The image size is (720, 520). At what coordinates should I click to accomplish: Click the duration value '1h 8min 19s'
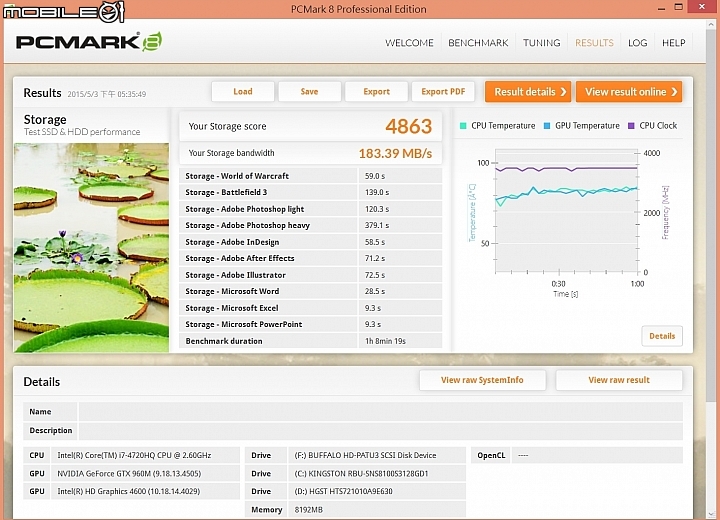click(x=385, y=341)
